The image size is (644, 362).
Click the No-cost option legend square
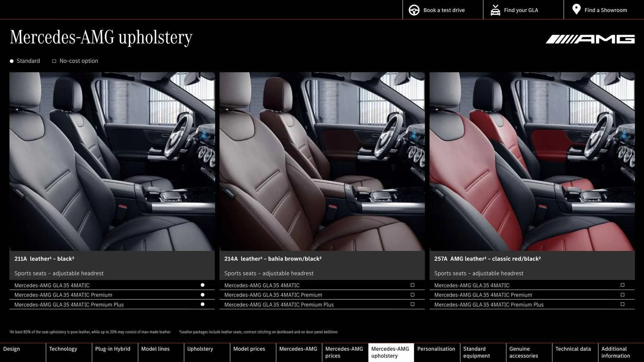54,61
